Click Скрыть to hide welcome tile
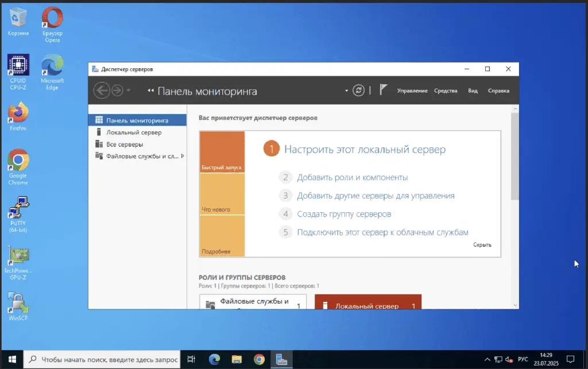 (482, 244)
